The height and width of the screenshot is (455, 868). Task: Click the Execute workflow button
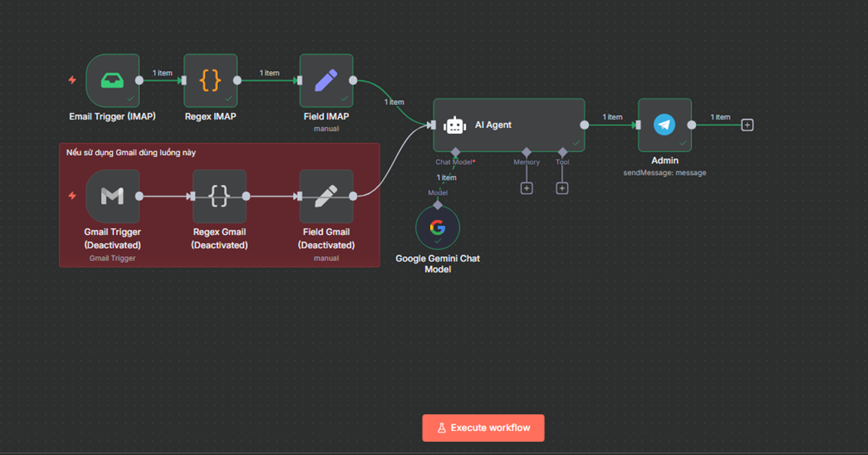483,428
